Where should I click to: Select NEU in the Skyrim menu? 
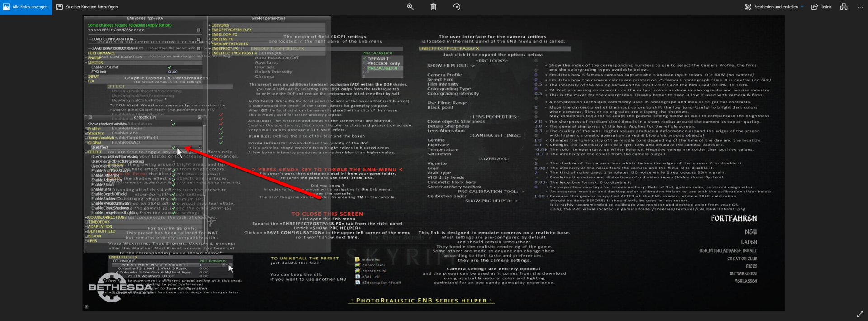[x=751, y=232]
